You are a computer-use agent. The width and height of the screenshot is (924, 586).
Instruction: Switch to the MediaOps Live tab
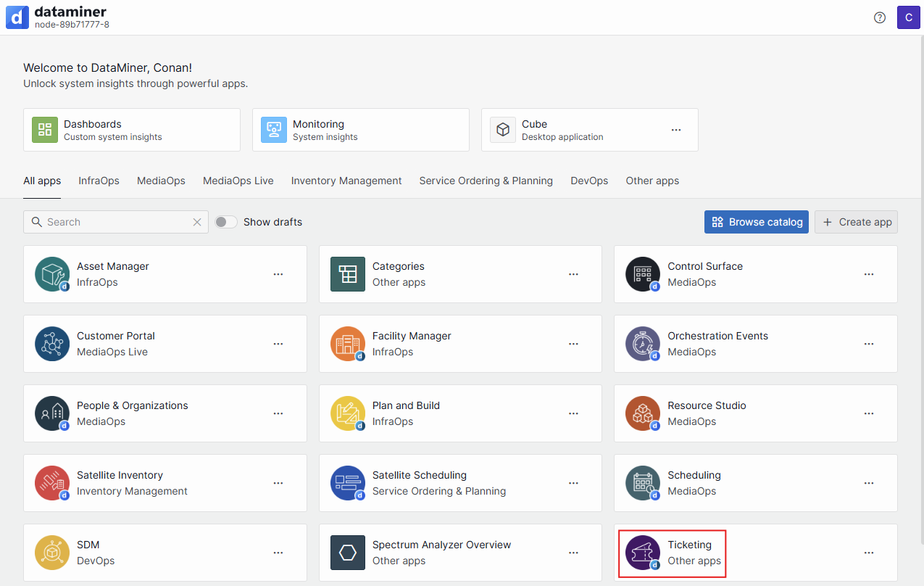[x=238, y=181]
